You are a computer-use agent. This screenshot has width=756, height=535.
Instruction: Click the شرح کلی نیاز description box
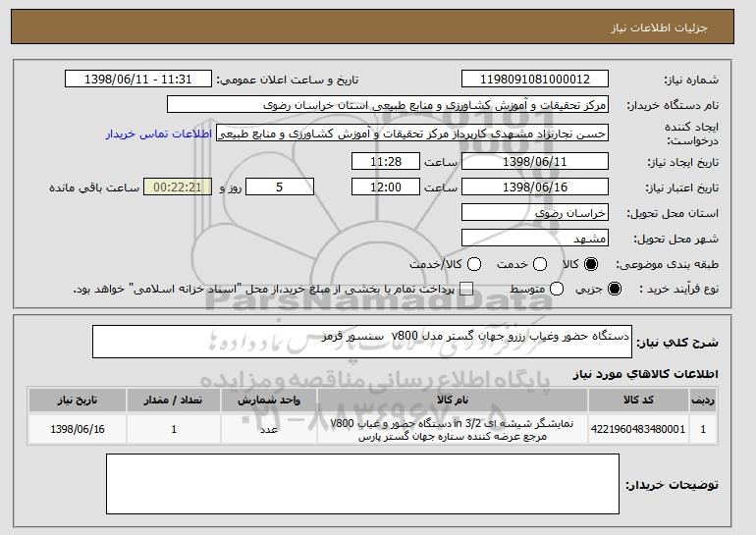(x=362, y=342)
